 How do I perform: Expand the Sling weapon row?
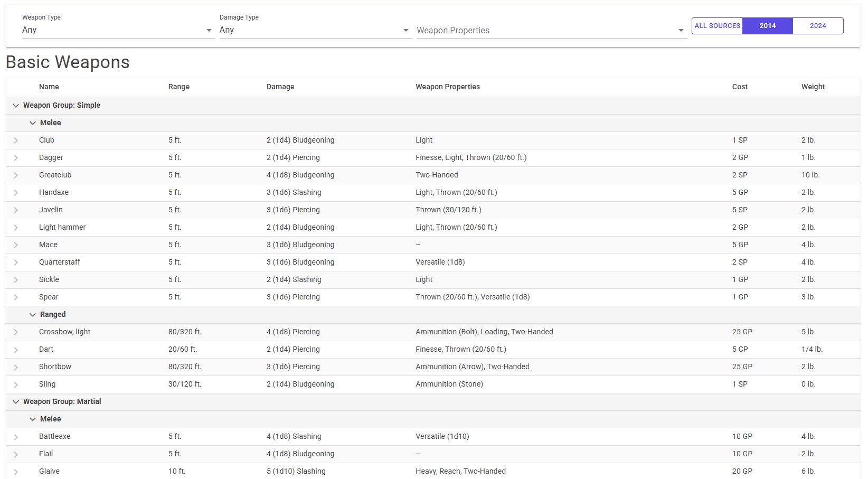(x=16, y=384)
